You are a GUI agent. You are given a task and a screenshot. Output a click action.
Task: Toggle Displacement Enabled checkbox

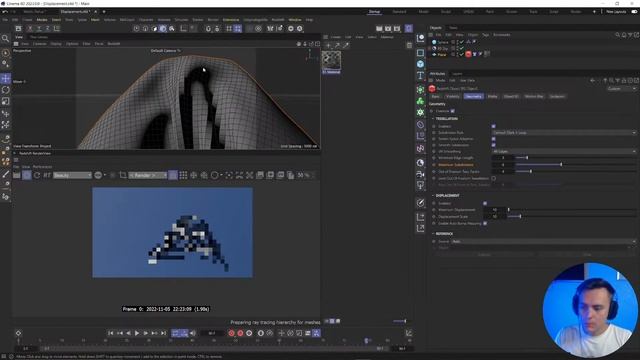coord(485,203)
